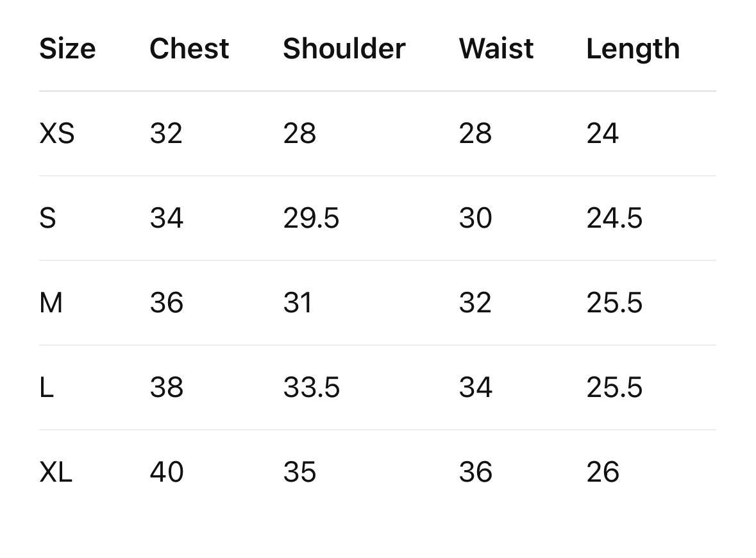Click shoulder value 33.5 for size L
The image size is (756, 558).
pos(311,387)
